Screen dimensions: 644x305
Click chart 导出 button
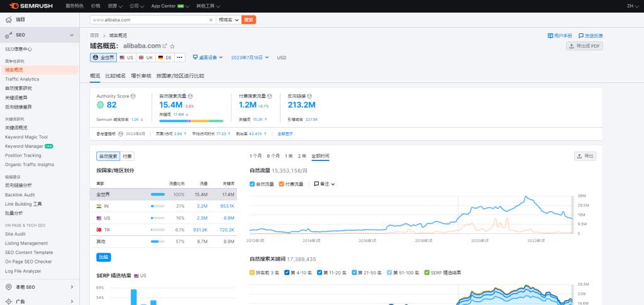585,156
